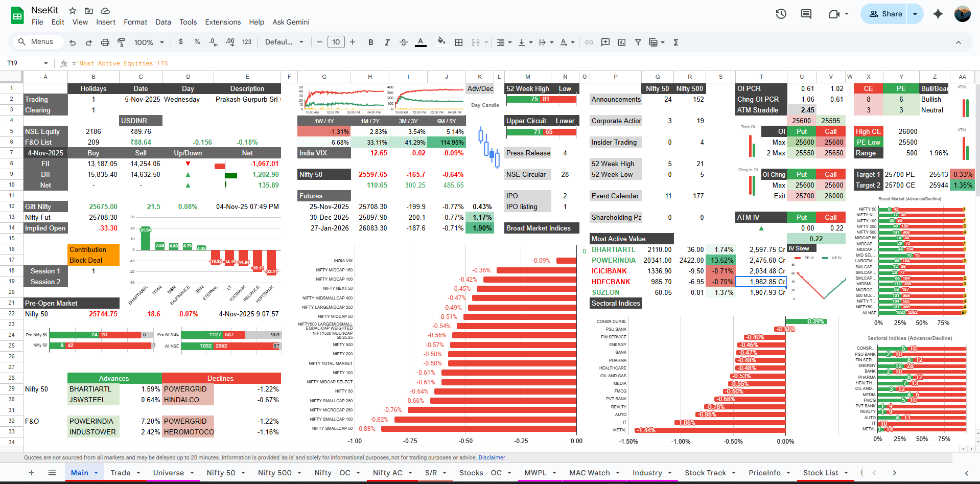This screenshot has width=980, height=484.
Task: Click the Functions sigma icon
Action: click(x=675, y=42)
